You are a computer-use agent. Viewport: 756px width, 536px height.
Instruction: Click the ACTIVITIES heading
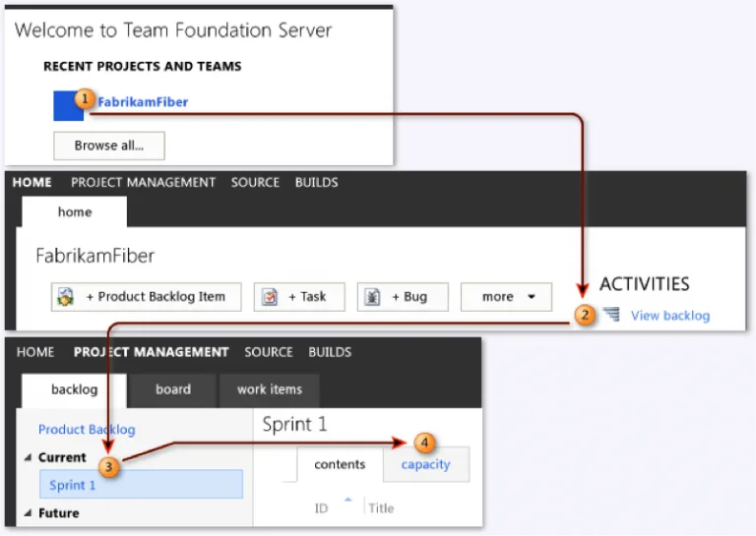tap(645, 284)
